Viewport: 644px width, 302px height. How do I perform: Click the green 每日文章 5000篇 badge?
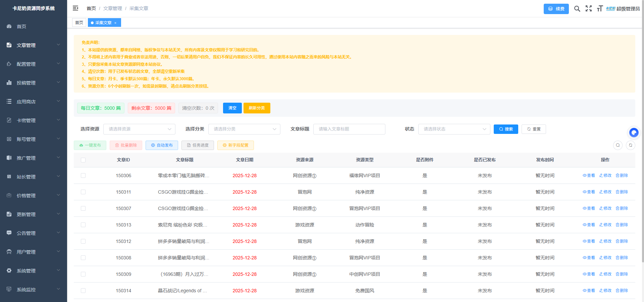click(x=101, y=108)
